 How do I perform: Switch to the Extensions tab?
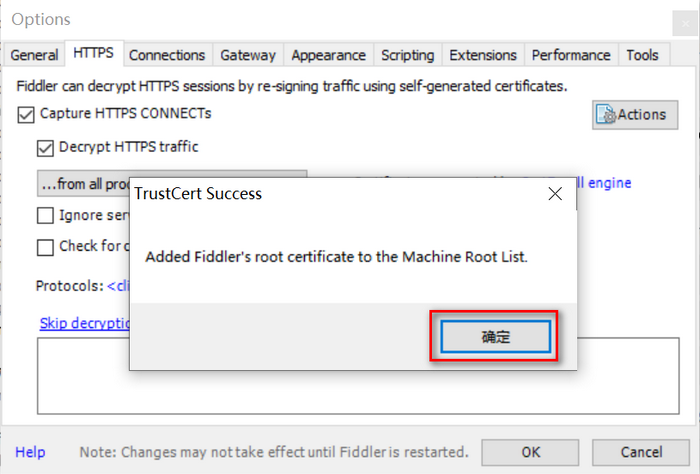click(483, 55)
